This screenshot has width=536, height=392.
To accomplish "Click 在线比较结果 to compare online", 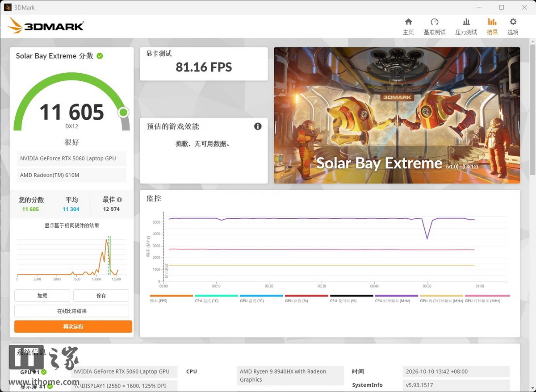I will pos(72,311).
